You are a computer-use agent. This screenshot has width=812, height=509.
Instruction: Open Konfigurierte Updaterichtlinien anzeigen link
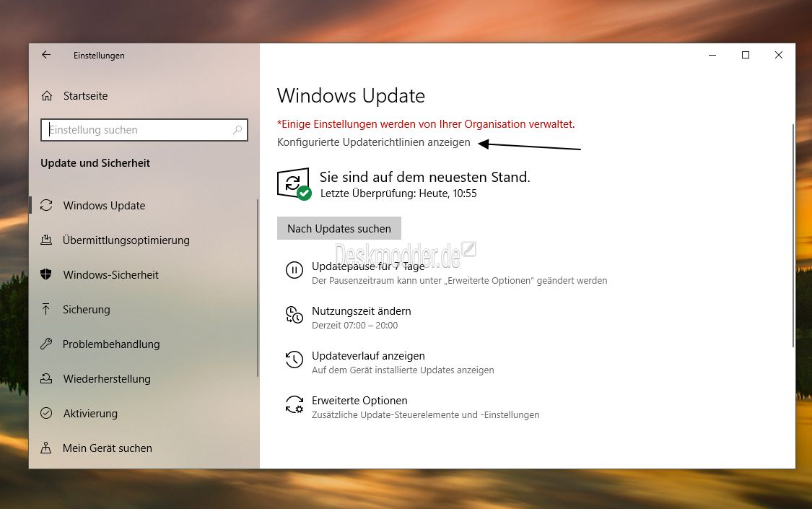pos(373,142)
